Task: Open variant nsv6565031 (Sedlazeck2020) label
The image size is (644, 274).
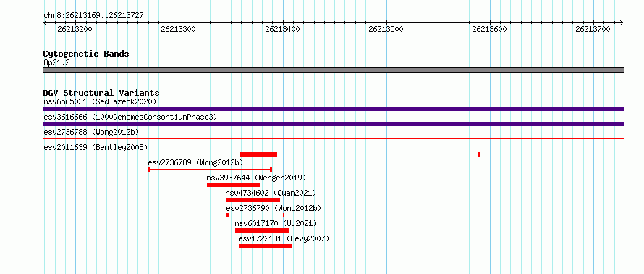Action: click(100, 101)
